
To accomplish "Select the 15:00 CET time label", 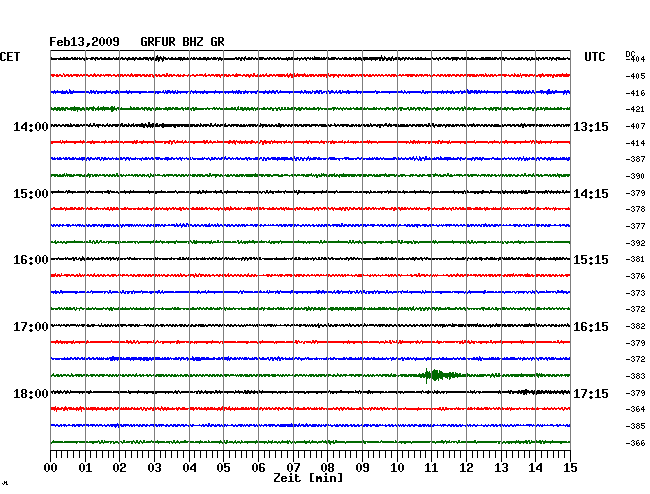I will click(31, 194).
